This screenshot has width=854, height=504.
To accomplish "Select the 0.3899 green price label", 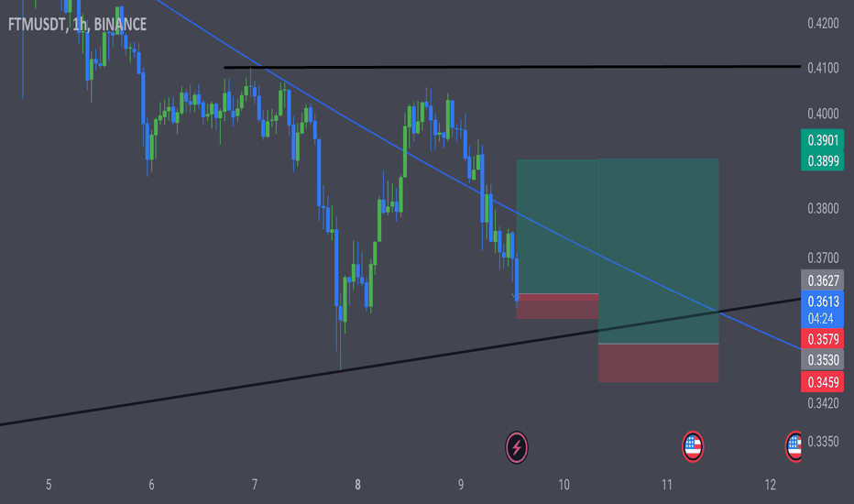I will [822, 160].
